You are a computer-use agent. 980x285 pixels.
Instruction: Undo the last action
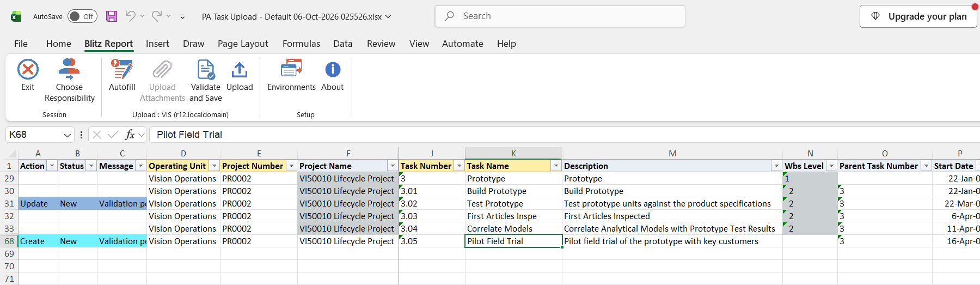click(130, 16)
